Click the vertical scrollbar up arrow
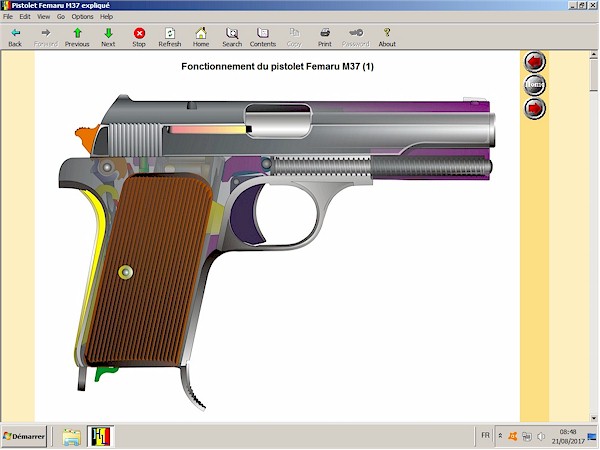The height and width of the screenshot is (450, 600). [x=593, y=55]
